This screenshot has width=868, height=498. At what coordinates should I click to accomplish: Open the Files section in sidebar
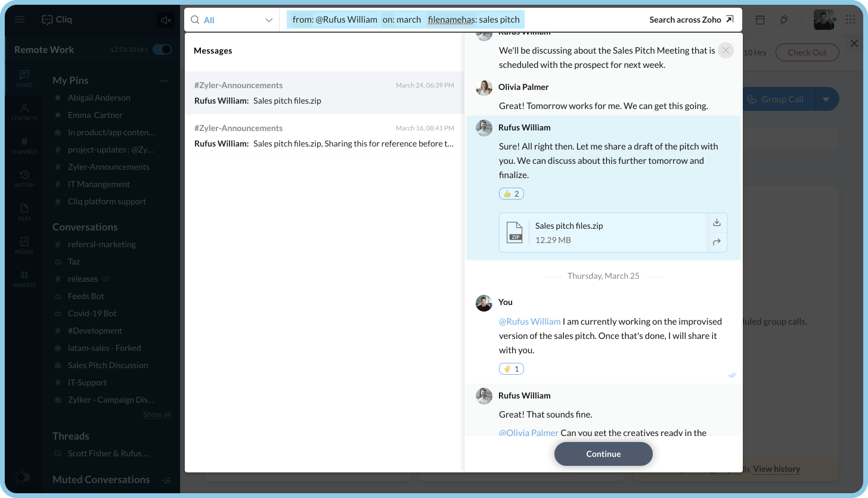click(x=24, y=211)
